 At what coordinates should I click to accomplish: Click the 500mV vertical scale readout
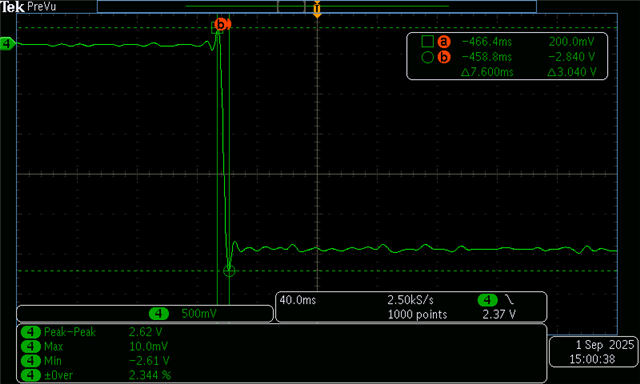pyautogui.click(x=199, y=313)
